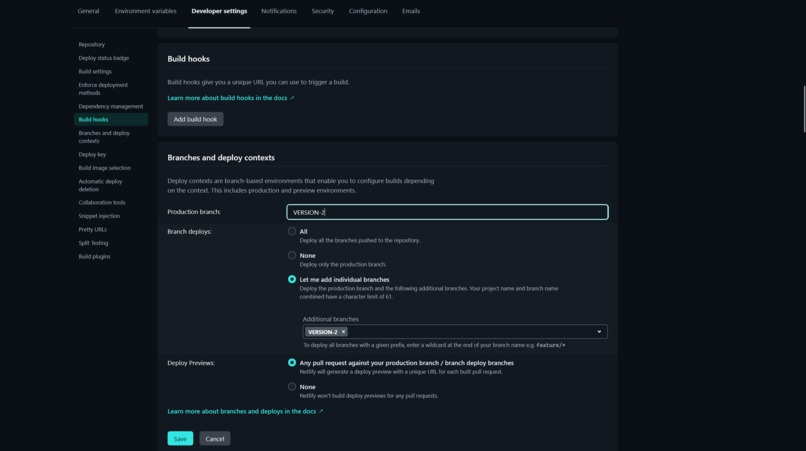Open the Emails tab

411,11
